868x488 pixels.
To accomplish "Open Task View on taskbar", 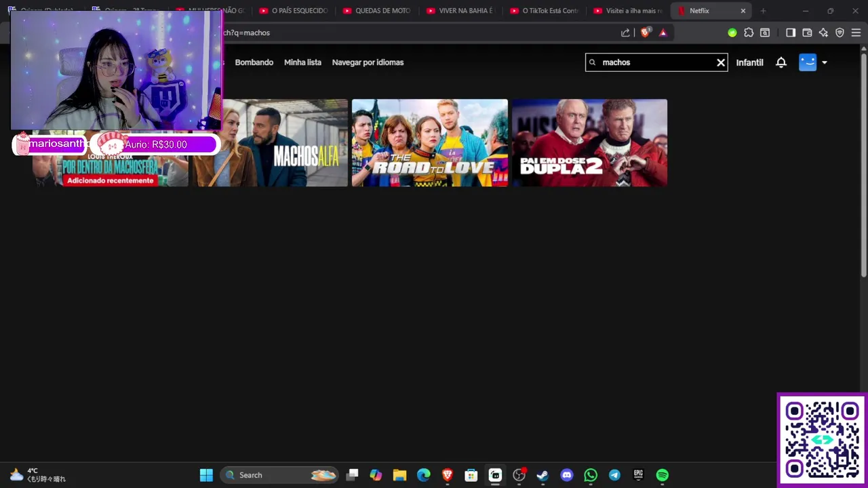I will coord(352,475).
